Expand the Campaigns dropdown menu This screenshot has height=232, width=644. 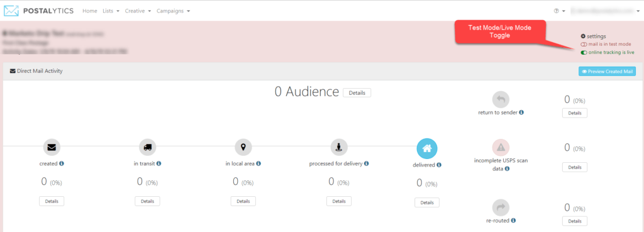(x=173, y=11)
